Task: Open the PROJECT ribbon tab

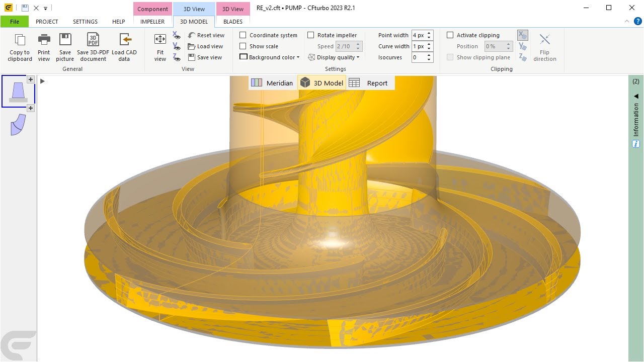Action: (47, 22)
